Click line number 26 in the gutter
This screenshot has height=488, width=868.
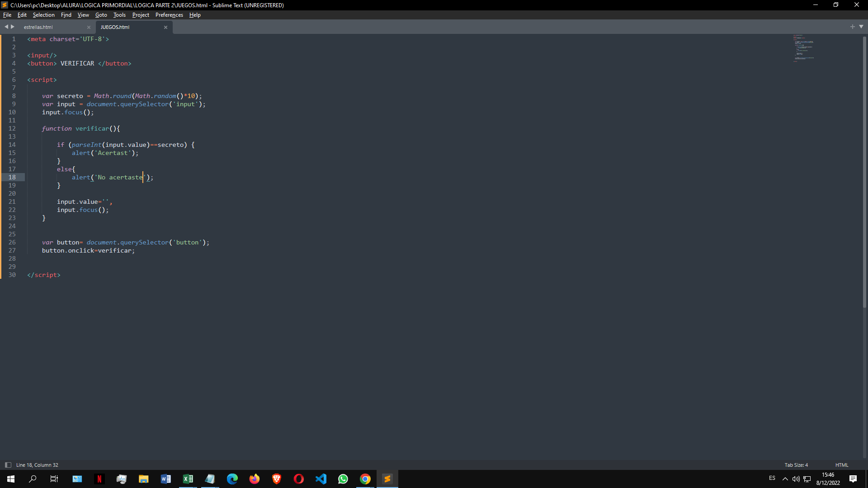point(12,242)
